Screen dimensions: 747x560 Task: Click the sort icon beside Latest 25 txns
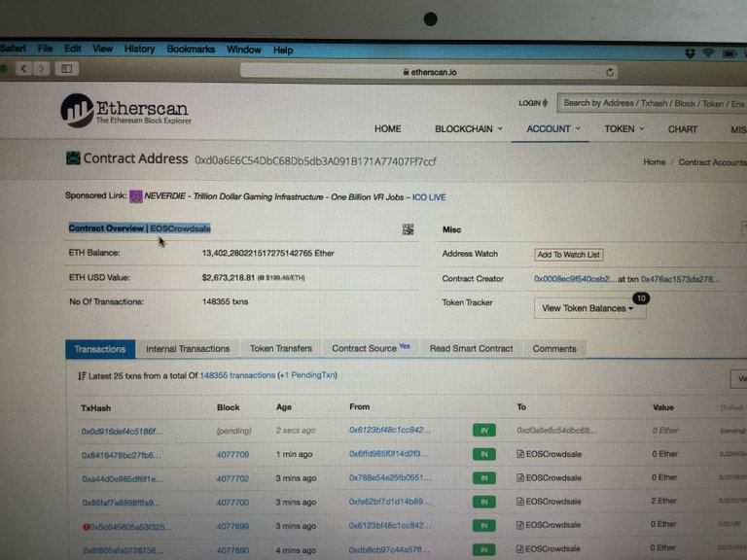click(x=82, y=376)
